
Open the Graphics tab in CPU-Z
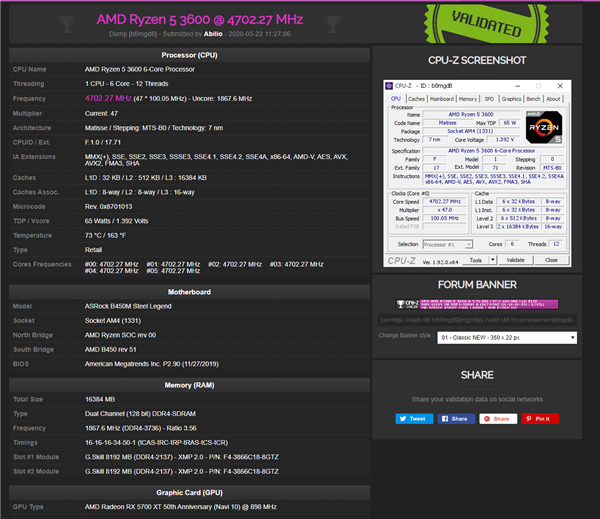pos(511,99)
